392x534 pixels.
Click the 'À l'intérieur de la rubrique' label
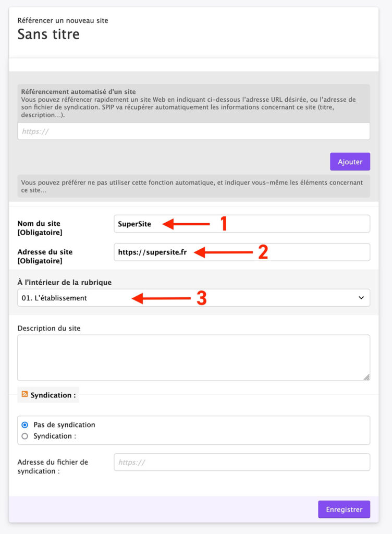pos(65,282)
